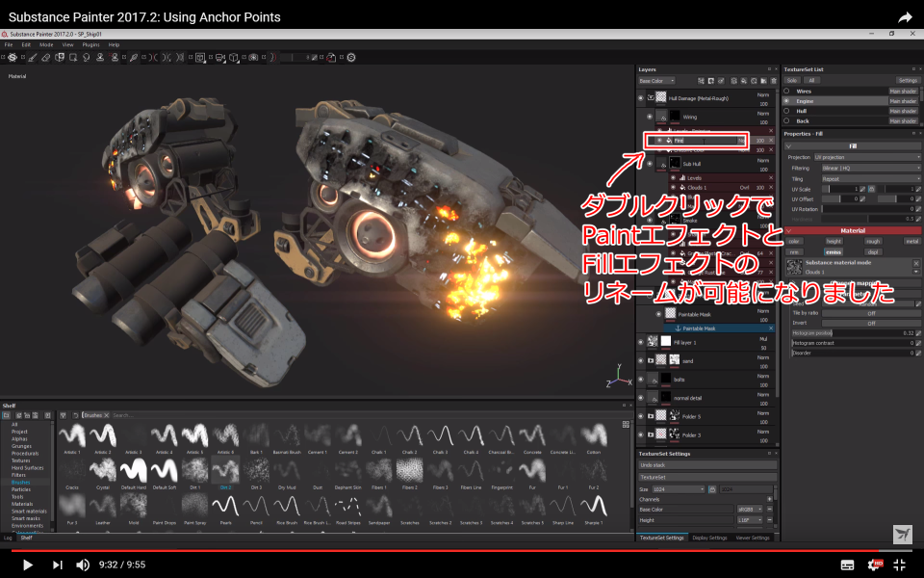Select the Eraser tool
924x578 pixels.
click(46, 57)
